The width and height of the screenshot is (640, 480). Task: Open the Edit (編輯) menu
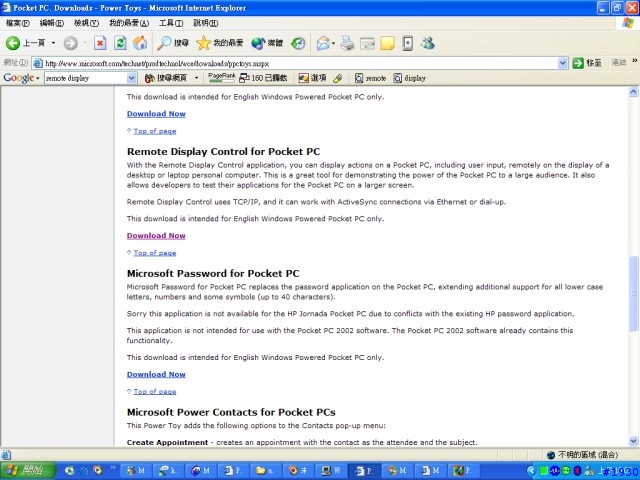point(51,23)
